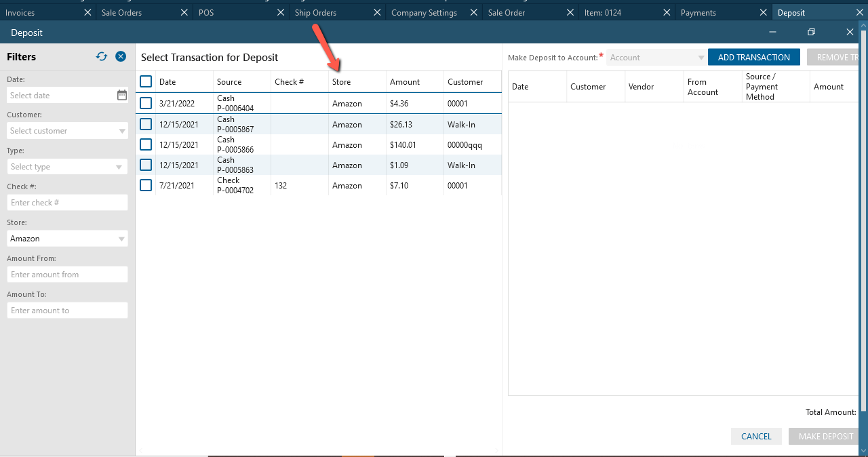The height and width of the screenshot is (457, 868).
Task: Check the select-all transactions checkbox
Action: tap(146, 81)
